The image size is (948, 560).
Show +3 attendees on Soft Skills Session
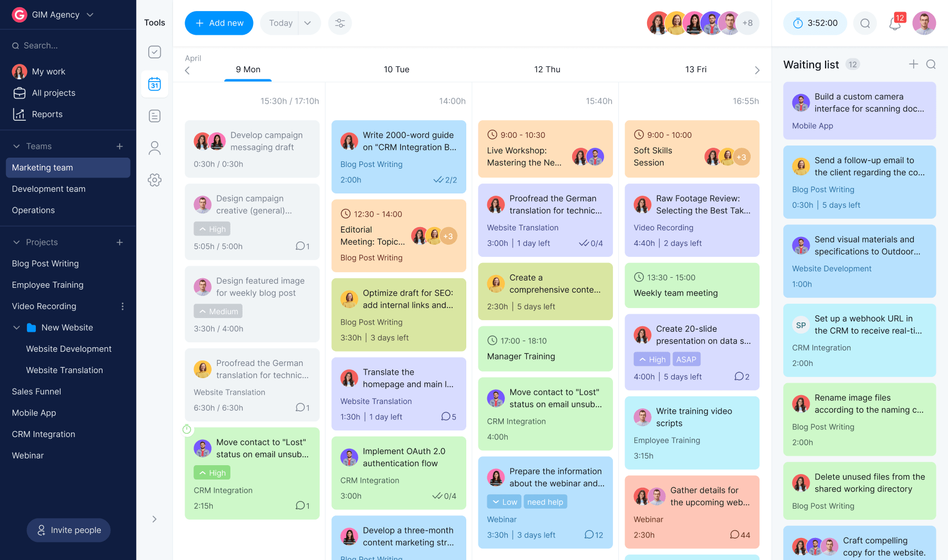pyautogui.click(x=741, y=157)
